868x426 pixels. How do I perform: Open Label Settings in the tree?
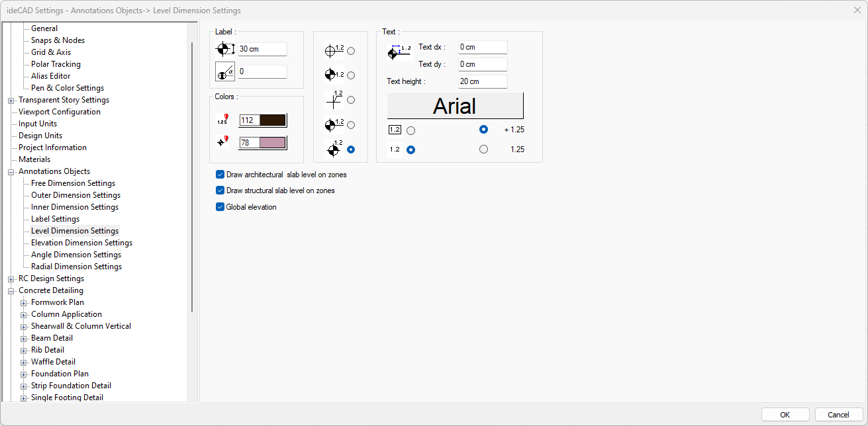[x=55, y=219]
